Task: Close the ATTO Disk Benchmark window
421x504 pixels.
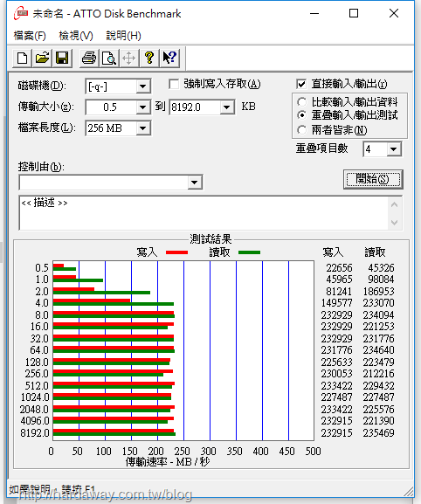Action: tap(394, 13)
